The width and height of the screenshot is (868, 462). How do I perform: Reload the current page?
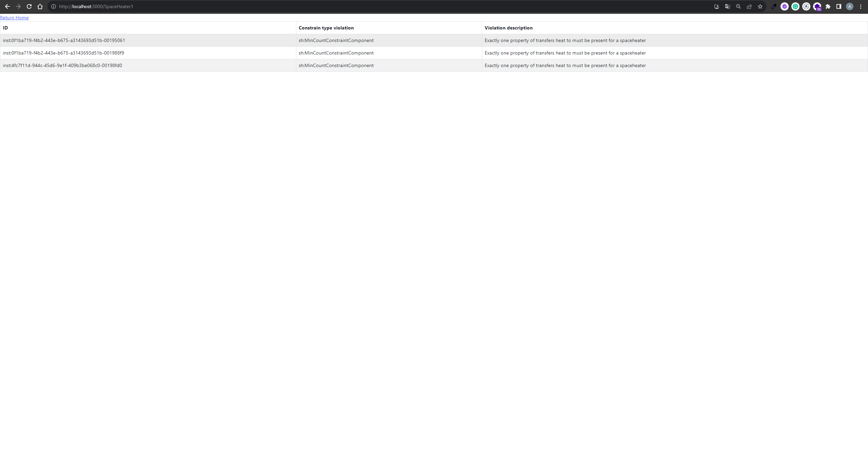tap(29, 6)
